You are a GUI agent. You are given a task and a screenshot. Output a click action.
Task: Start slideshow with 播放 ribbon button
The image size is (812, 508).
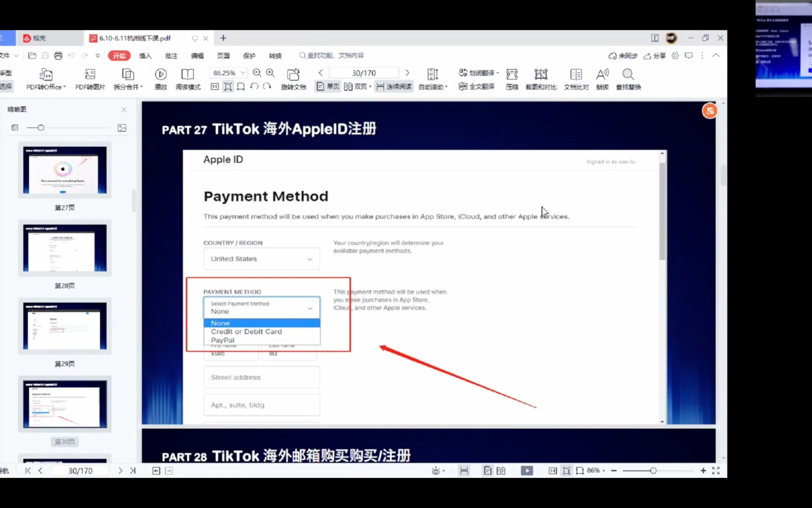coord(161,80)
